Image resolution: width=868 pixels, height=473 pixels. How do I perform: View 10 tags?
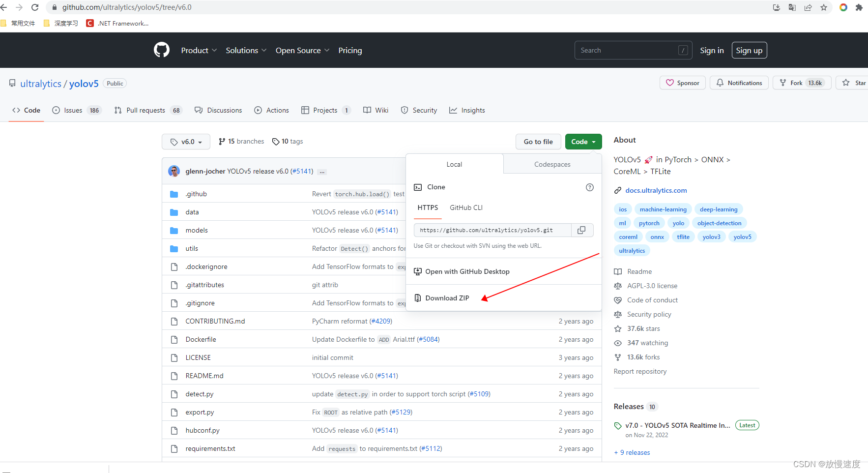tap(288, 142)
